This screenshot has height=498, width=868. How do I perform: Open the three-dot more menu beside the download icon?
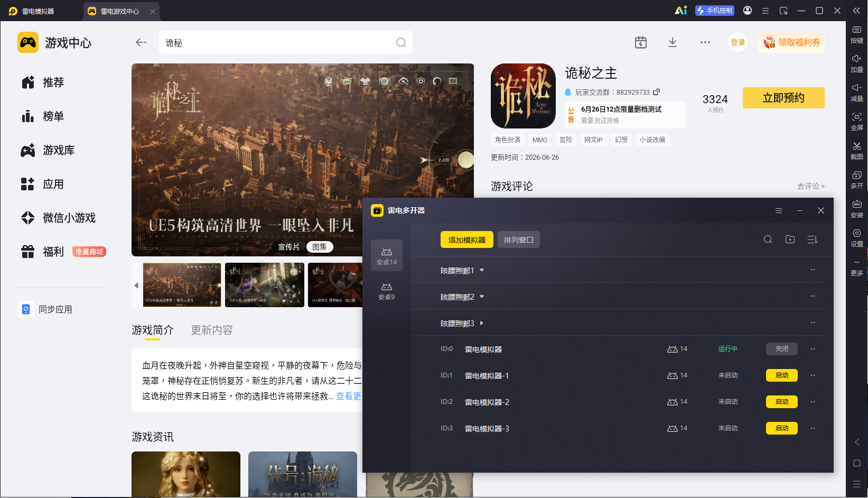coord(705,42)
